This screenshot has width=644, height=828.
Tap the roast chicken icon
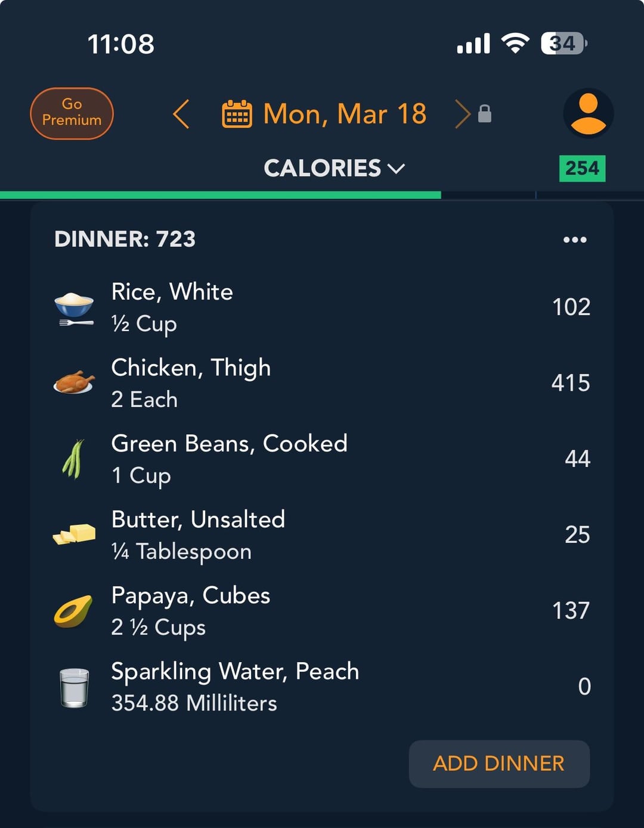[74, 382]
